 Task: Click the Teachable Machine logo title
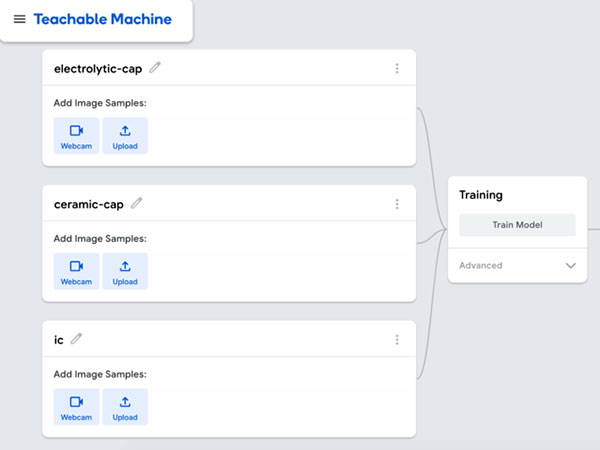(x=102, y=19)
